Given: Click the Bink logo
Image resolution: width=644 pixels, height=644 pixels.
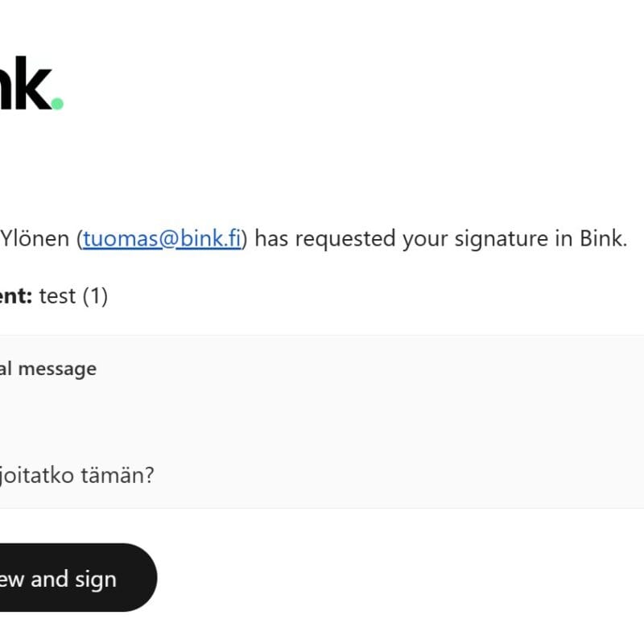Looking at the screenshot, I should (24, 84).
